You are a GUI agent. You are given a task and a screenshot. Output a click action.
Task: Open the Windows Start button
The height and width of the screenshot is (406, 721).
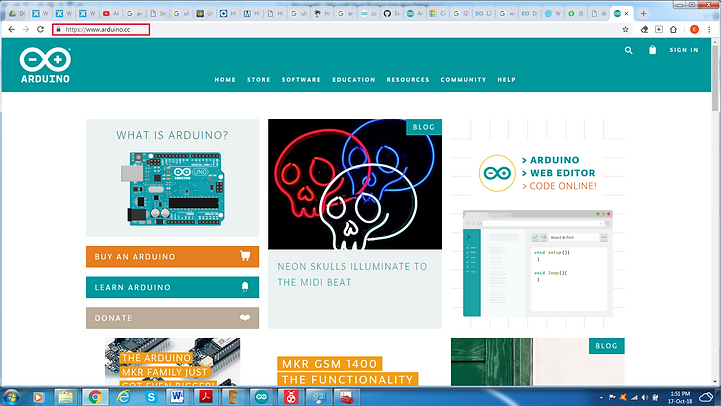(11, 397)
